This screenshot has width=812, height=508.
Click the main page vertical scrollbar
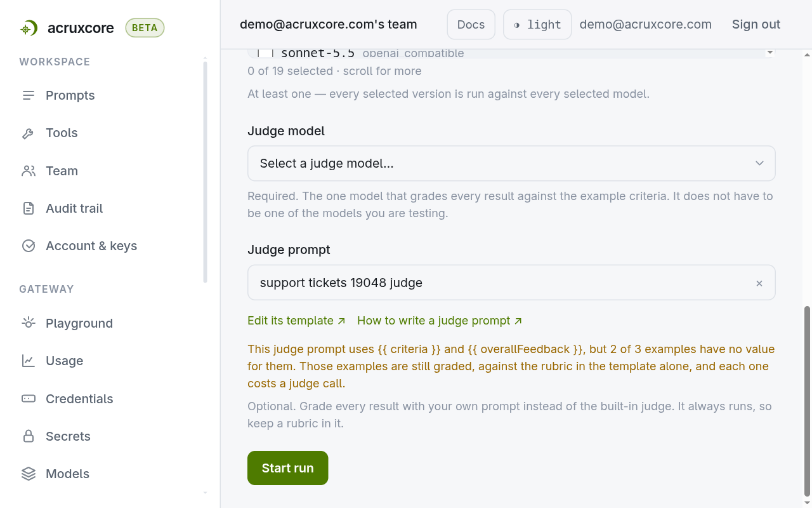click(x=807, y=401)
